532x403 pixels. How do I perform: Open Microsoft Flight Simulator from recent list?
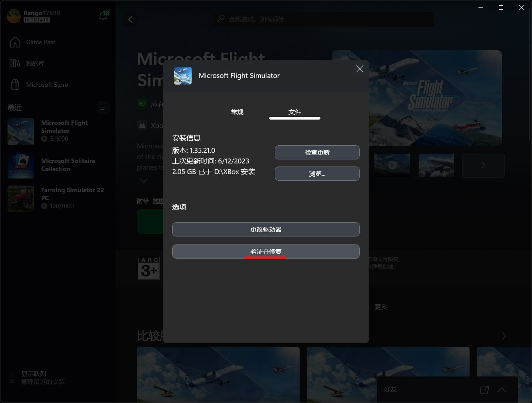pyautogui.click(x=58, y=131)
